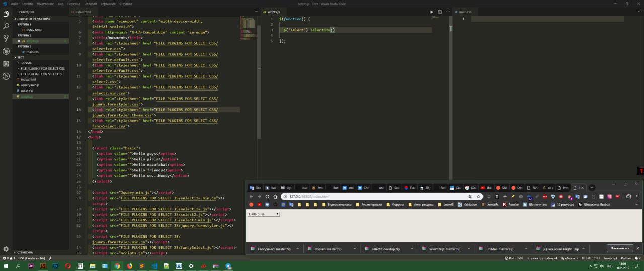Open the Source Control view

click(x=6, y=38)
